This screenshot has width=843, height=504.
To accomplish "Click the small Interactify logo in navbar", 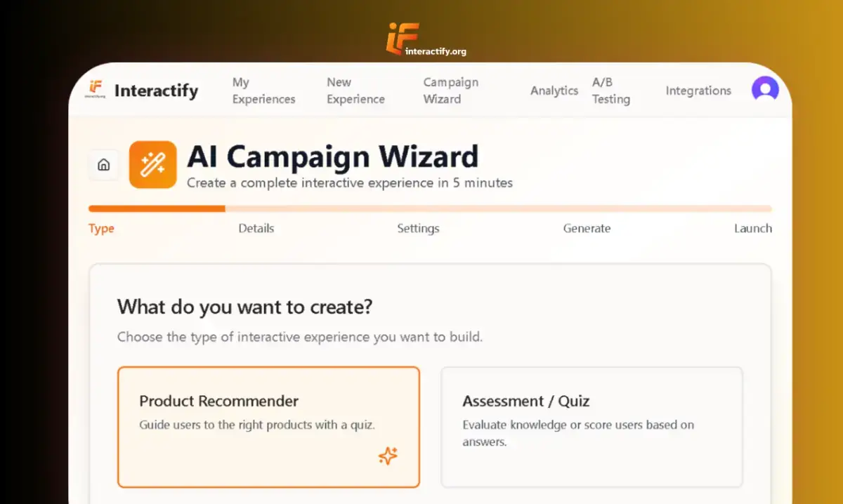I will click(95, 89).
